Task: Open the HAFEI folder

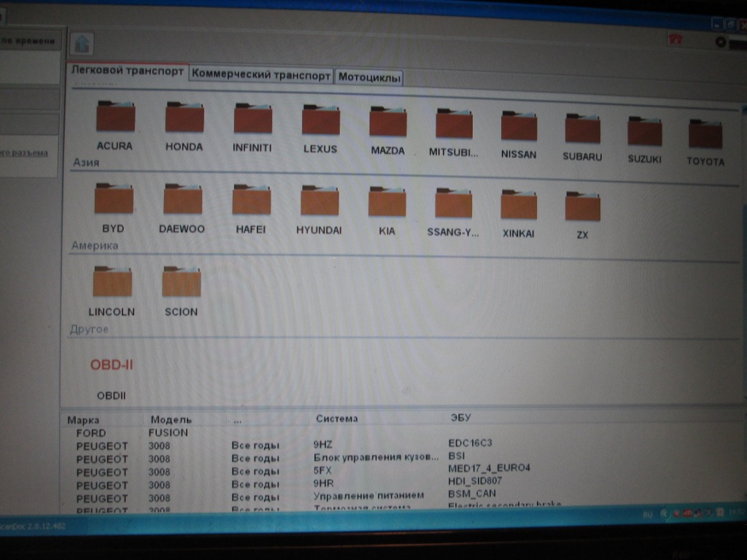Action: coord(251,209)
